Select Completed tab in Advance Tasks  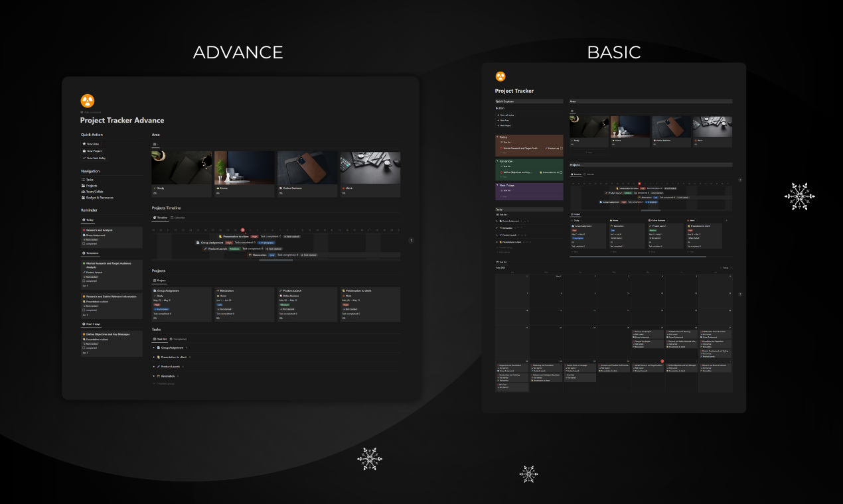(178, 339)
